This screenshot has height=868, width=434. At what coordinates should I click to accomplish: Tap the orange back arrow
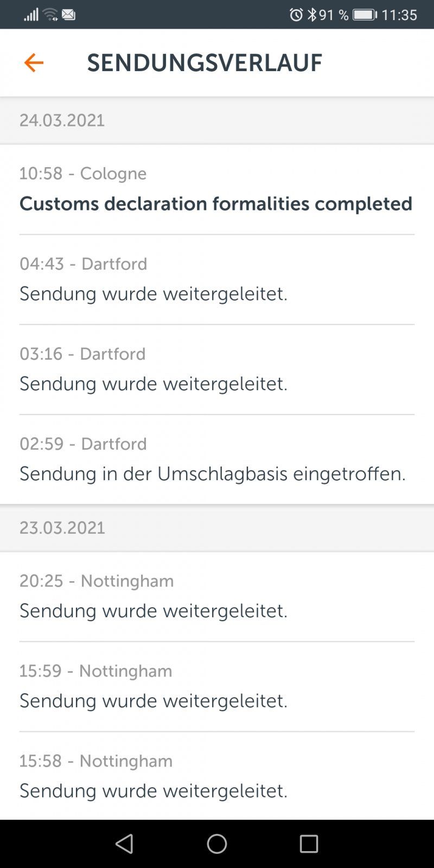click(x=34, y=63)
